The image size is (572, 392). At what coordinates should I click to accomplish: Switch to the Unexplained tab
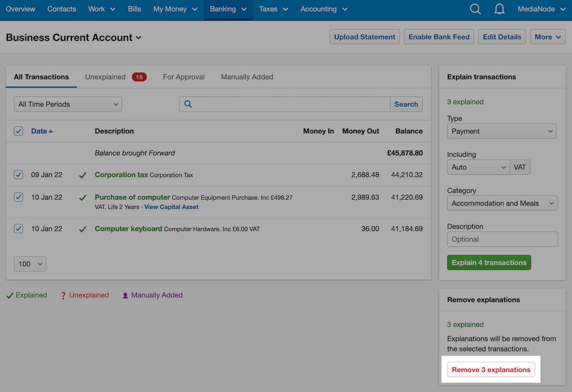[105, 77]
